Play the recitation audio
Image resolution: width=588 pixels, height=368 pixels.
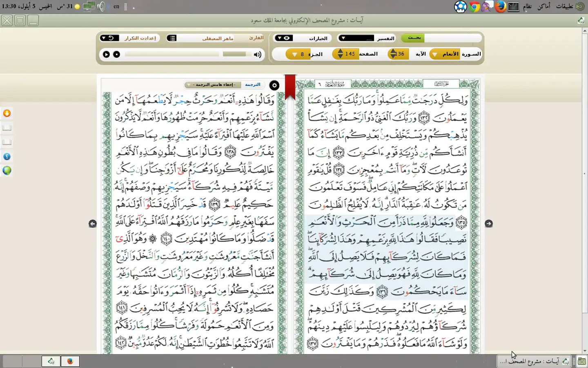[106, 54]
